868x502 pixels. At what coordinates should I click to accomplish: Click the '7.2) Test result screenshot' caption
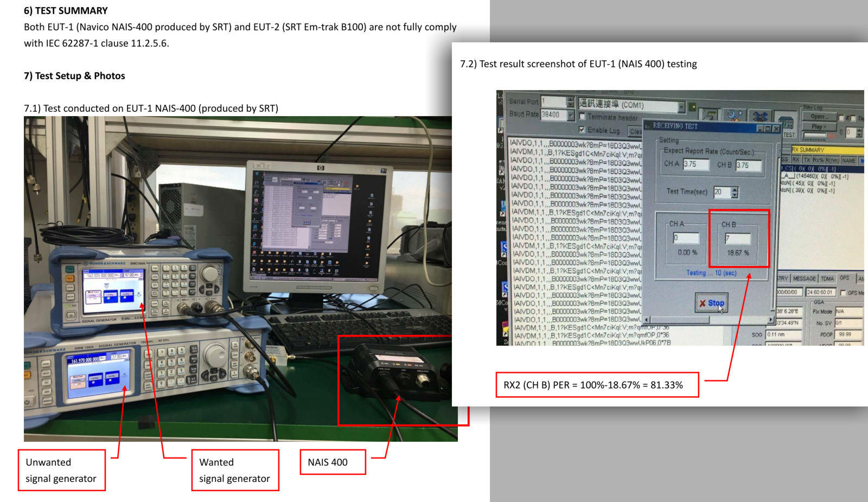coord(578,64)
